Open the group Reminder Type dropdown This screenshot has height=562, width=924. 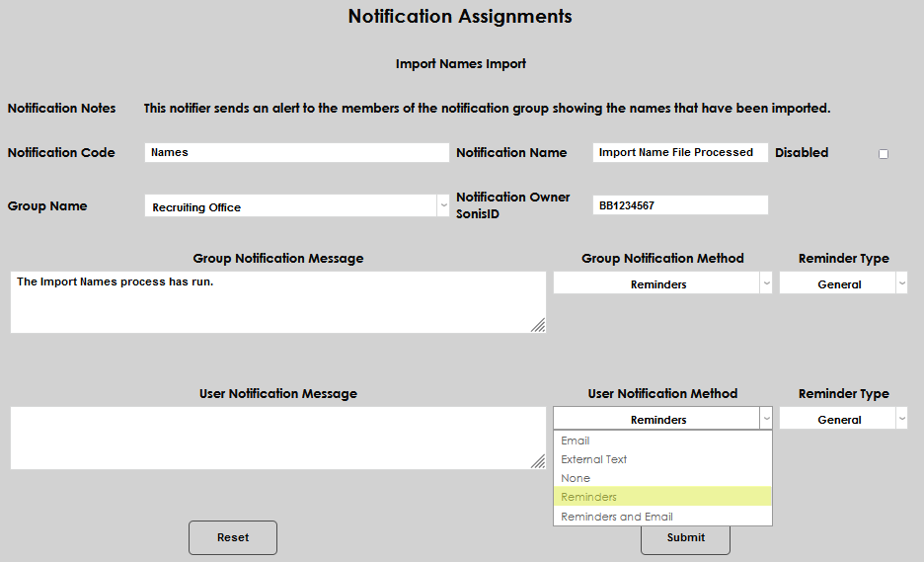click(842, 283)
